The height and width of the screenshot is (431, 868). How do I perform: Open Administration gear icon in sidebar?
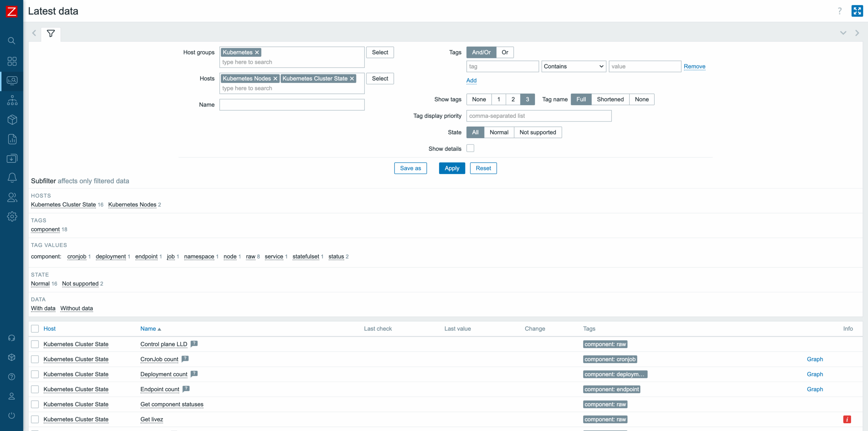tap(12, 216)
